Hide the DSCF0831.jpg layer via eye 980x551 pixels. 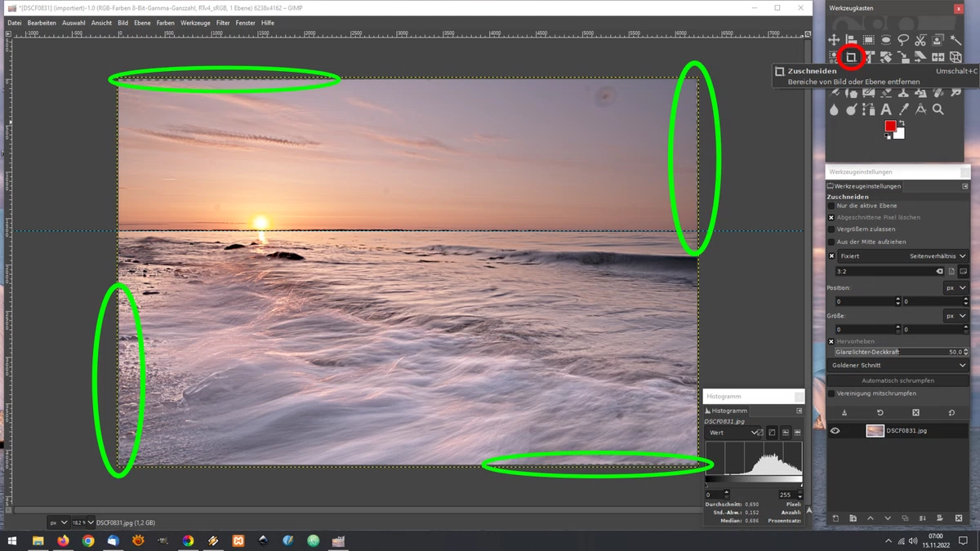tap(835, 431)
